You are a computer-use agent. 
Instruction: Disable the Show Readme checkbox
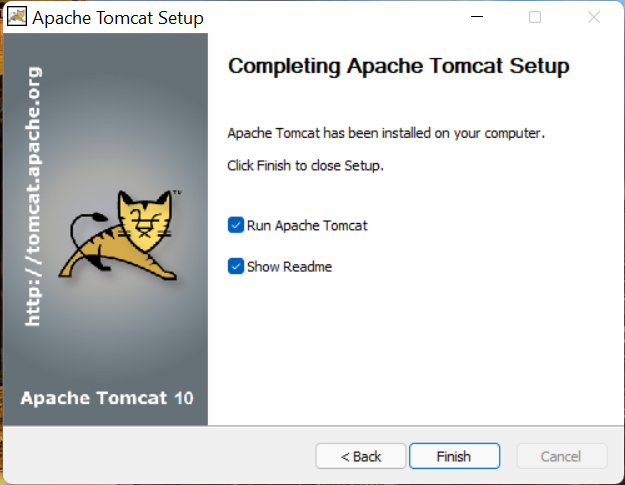(235, 267)
